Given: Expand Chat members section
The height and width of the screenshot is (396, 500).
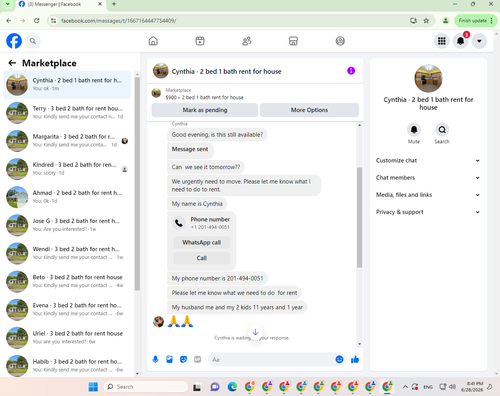Looking at the screenshot, I should (428, 178).
